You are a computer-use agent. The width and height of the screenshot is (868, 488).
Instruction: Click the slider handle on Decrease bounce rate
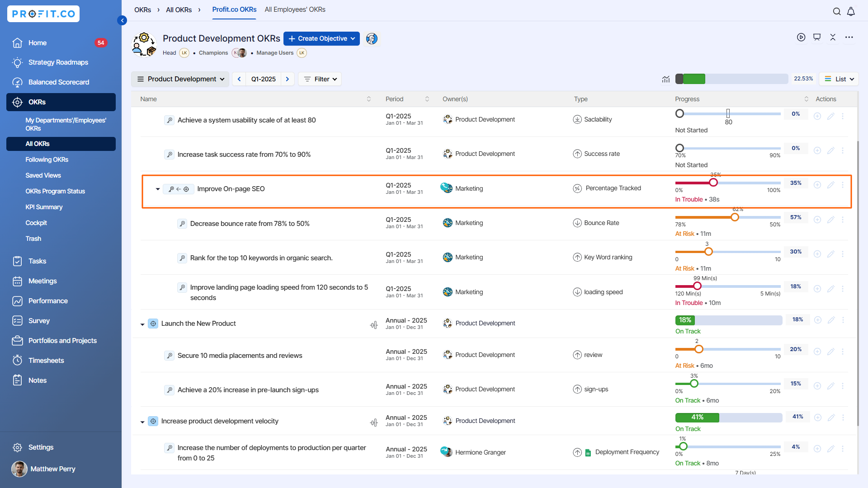[735, 217]
